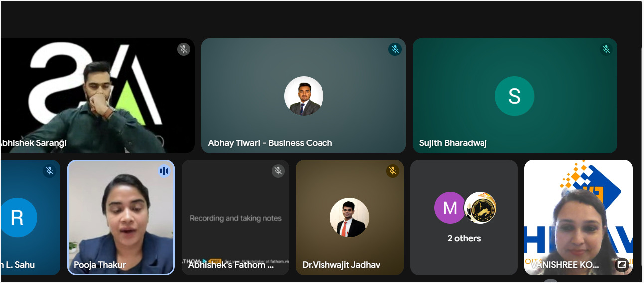Screen dimensions: 644x283
Task: Click the speaking indicator on Pooja Thakur's tile
Action: (x=164, y=171)
